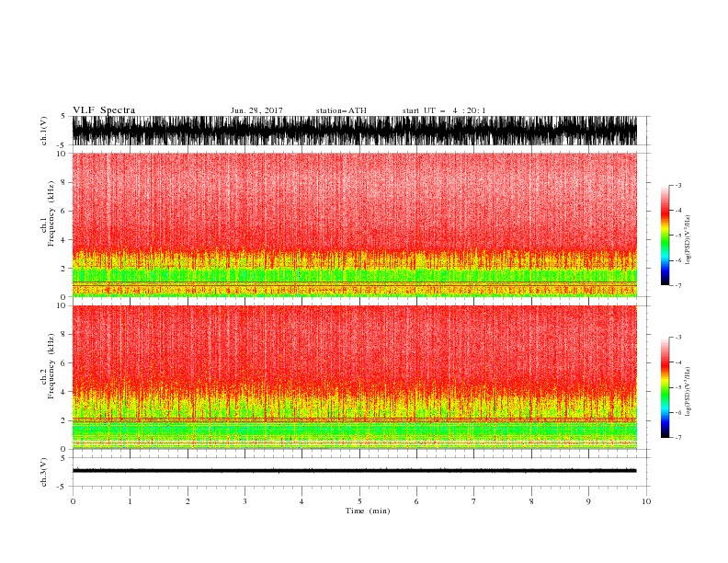Click the ch.1 spectrogram plot
The width and height of the screenshot is (728, 563).
click(x=355, y=224)
